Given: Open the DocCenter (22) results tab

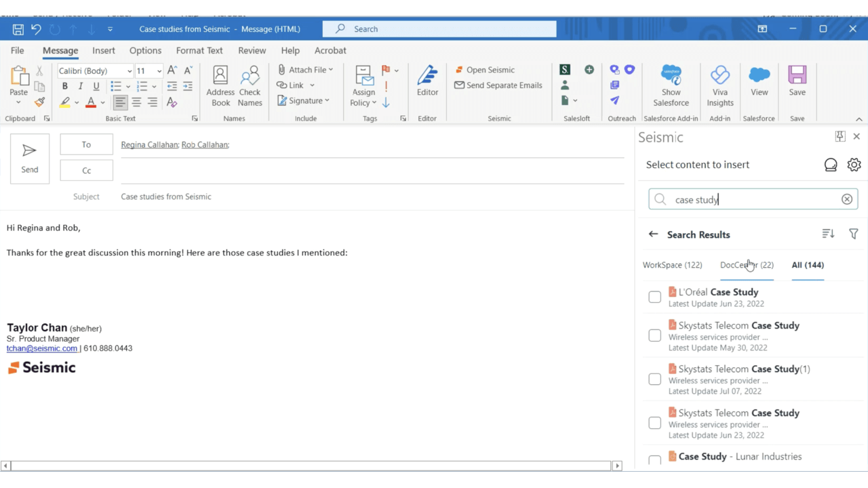Looking at the screenshot, I should (x=747, y=265).
